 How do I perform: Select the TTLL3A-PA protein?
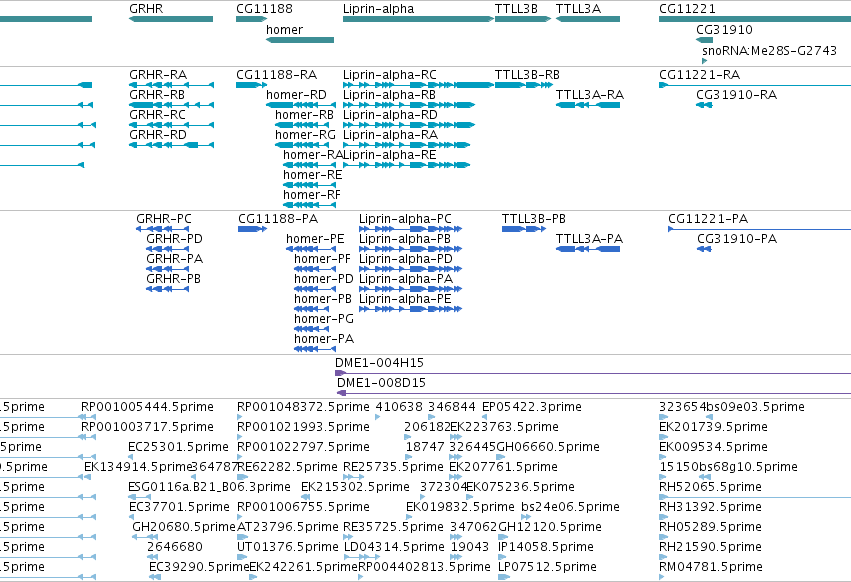[588, 249]
